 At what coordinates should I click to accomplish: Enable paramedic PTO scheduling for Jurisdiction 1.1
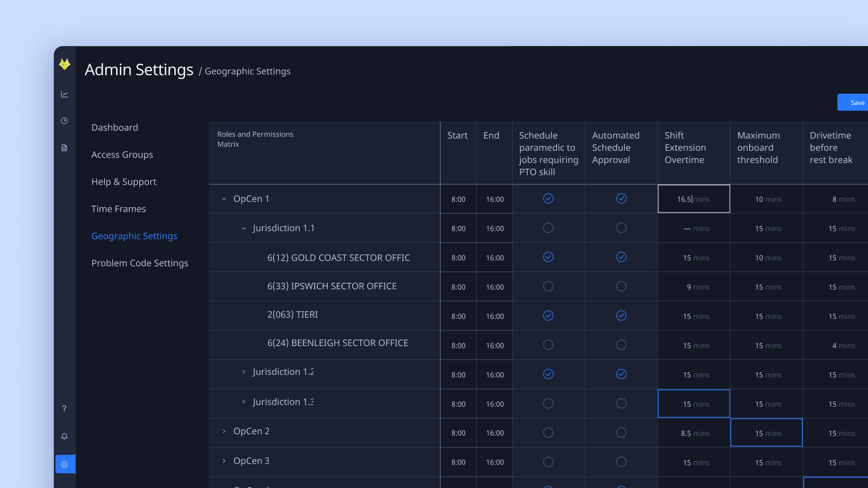pos(548,228)
